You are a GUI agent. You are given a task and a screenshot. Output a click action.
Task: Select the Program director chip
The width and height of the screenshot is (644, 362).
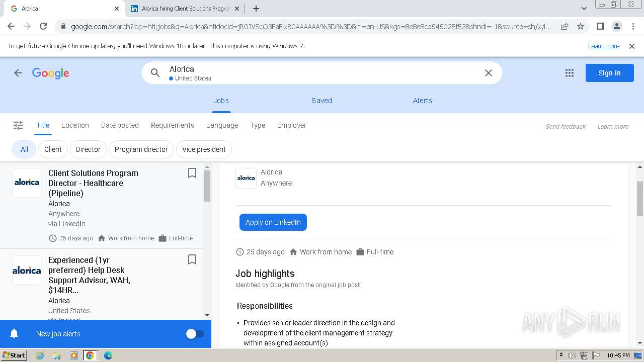point(141,149)
